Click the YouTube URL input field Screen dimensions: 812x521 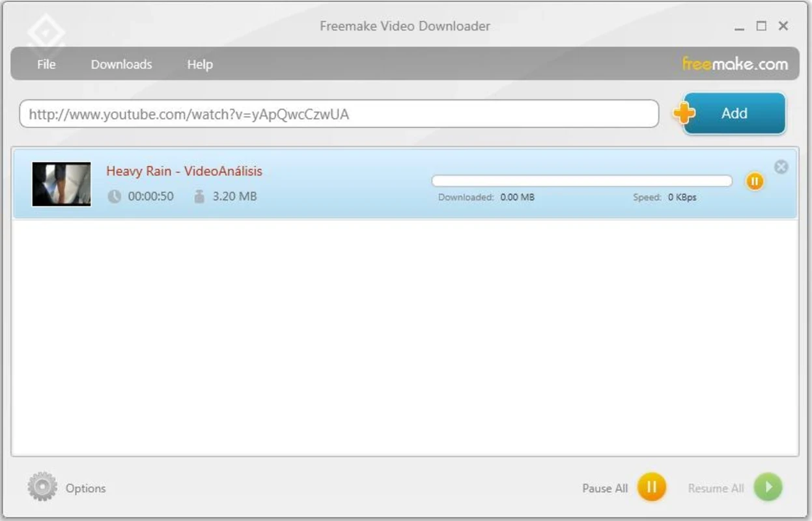(x=339, y=114)
